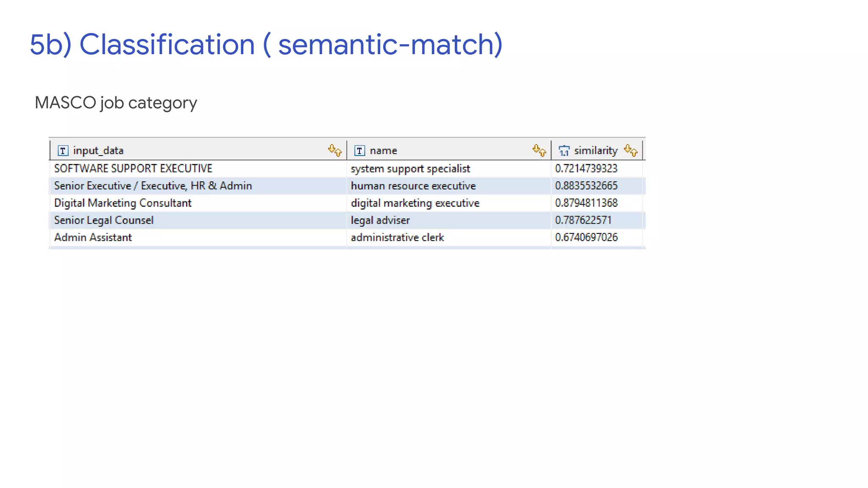Click the digital marketing executive cell
868x488 pixels.
tap(449, 203)
